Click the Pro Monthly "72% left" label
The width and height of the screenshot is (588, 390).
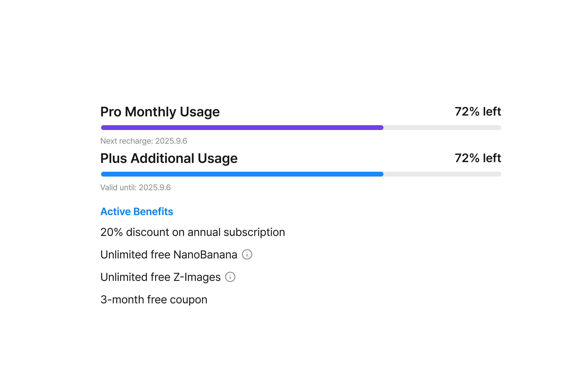pyautogui.click(x=478, y=112)
